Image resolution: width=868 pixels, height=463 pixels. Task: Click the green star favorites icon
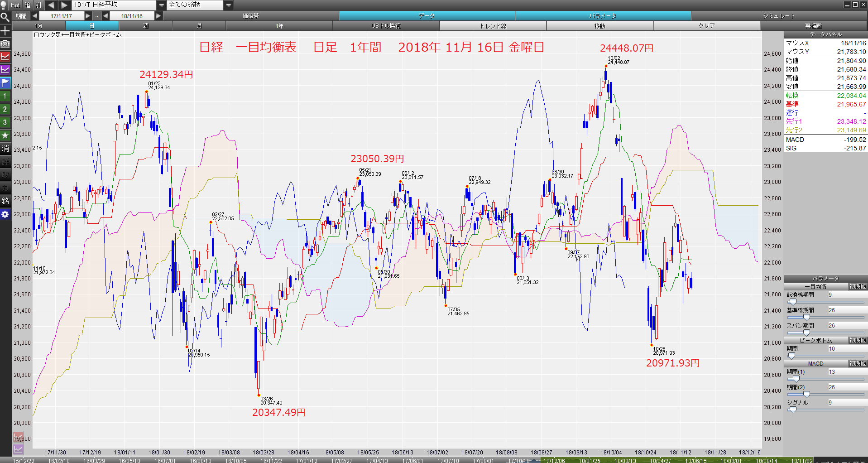click(5, 135)
